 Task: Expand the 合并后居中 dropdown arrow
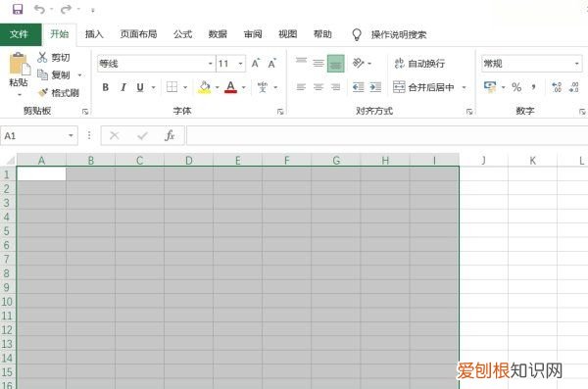[464, 88]
